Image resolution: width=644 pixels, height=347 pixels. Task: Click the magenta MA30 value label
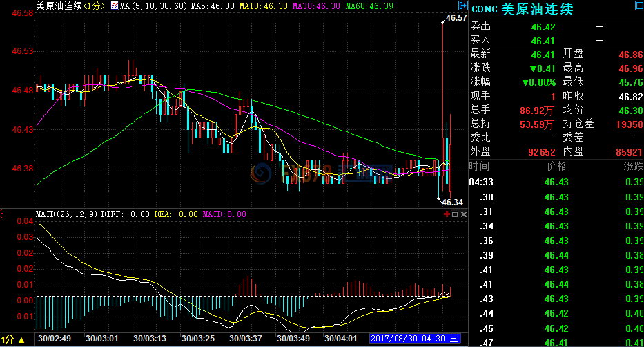[317, 6]
